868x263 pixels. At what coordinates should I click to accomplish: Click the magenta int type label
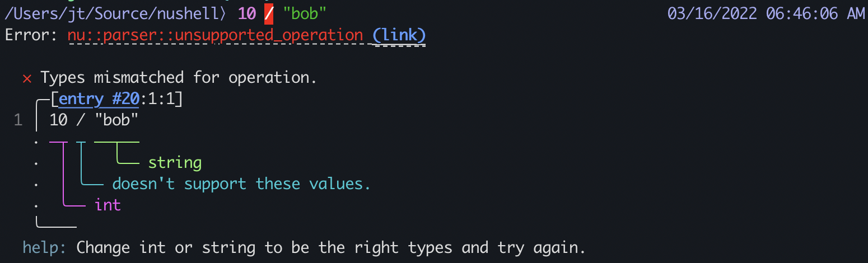tap(108, 205)
